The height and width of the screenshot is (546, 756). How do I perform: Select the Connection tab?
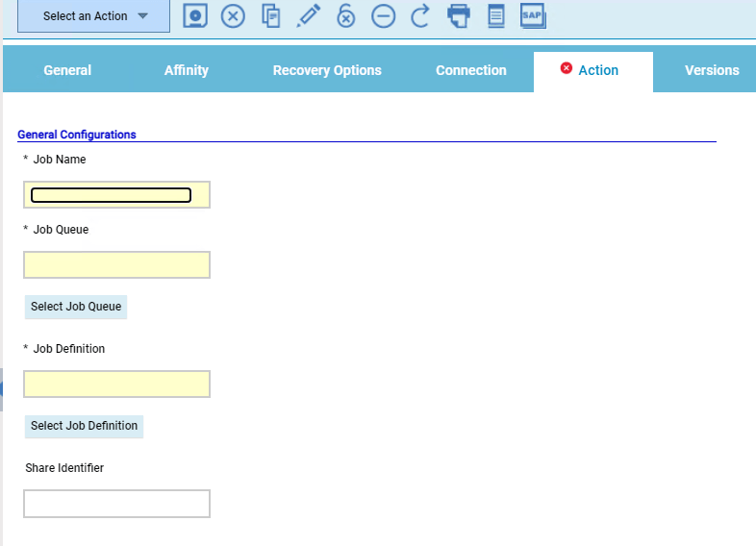(x=471, y=70)
